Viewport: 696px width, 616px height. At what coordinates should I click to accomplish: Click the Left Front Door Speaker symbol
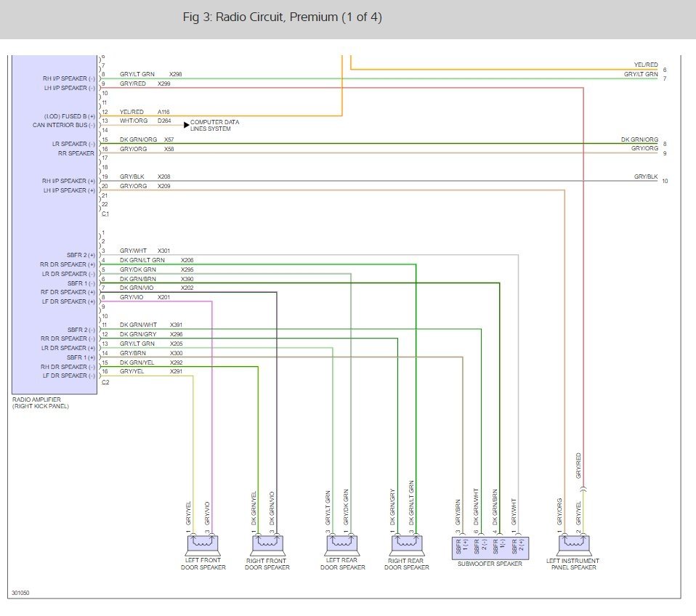(203, 545)
